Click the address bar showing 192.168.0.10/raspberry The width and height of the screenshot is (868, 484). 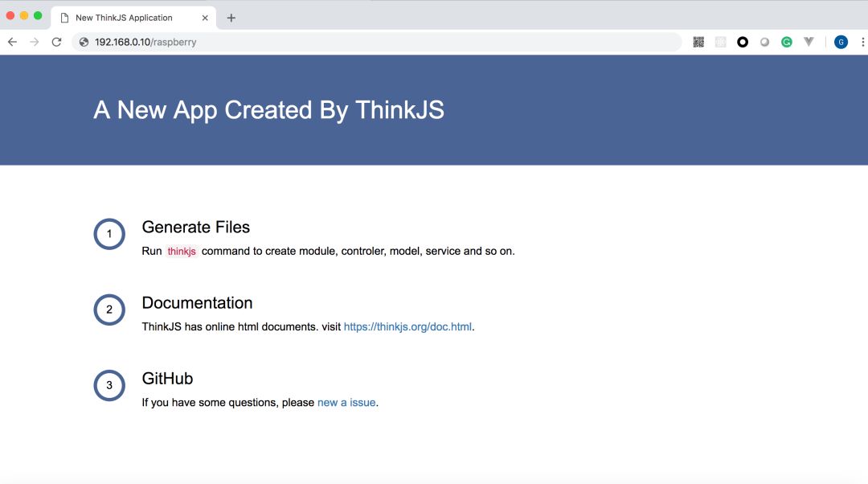click(376, 42)
